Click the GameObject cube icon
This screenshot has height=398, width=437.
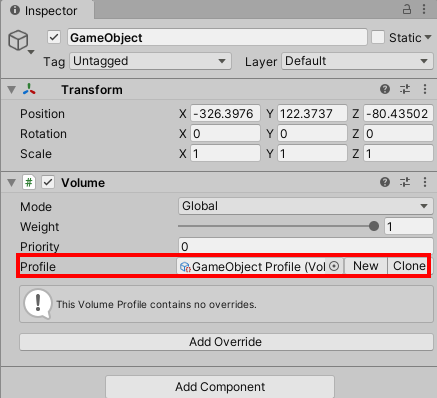18,40
